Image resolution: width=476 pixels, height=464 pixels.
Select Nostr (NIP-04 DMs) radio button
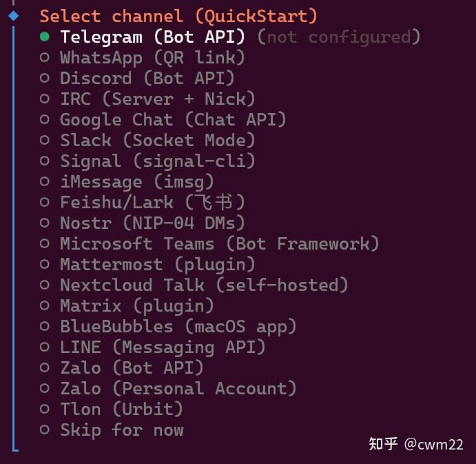[45, 223]
